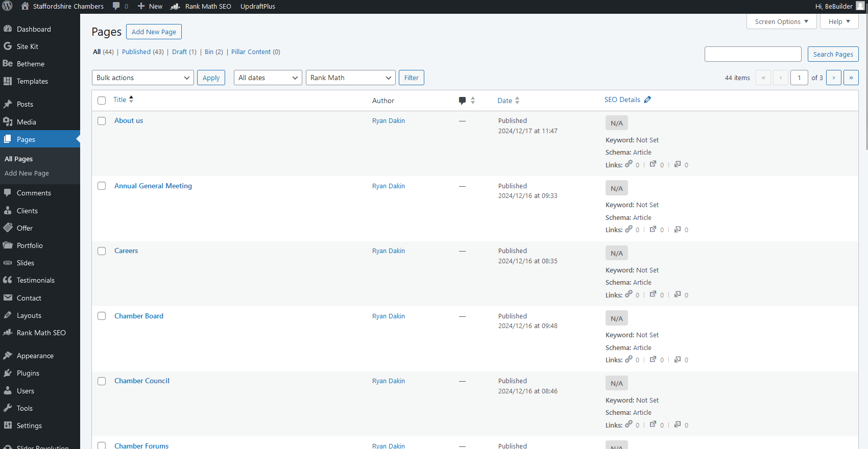The height and width of the screenshot is (449, 868).
Task: Expand Screen Options panel
Action: click(781, 21)
